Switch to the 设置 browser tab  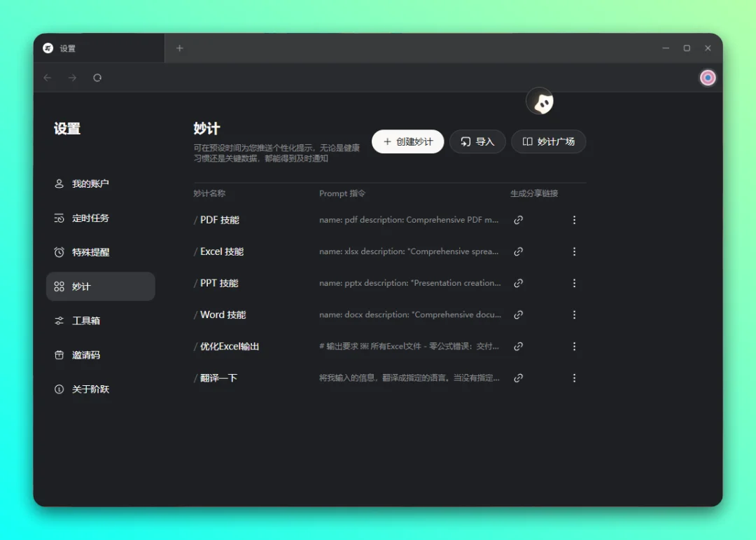tap(98, 48)
